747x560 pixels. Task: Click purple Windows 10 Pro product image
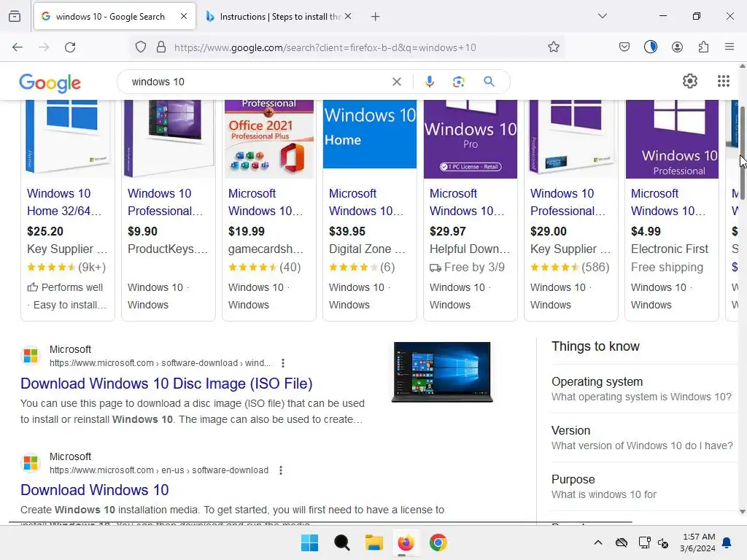coord(471,139)
